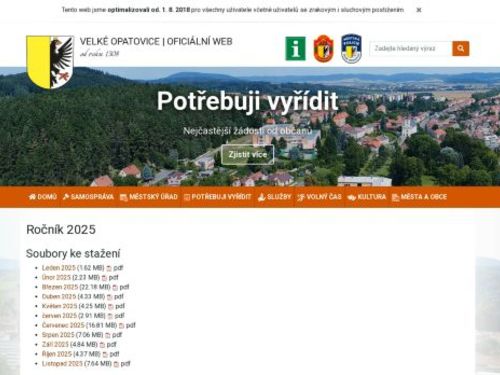500x375 pixels.
Task: Open the 'Domů' menu item
Action: [x=43, y=197]
